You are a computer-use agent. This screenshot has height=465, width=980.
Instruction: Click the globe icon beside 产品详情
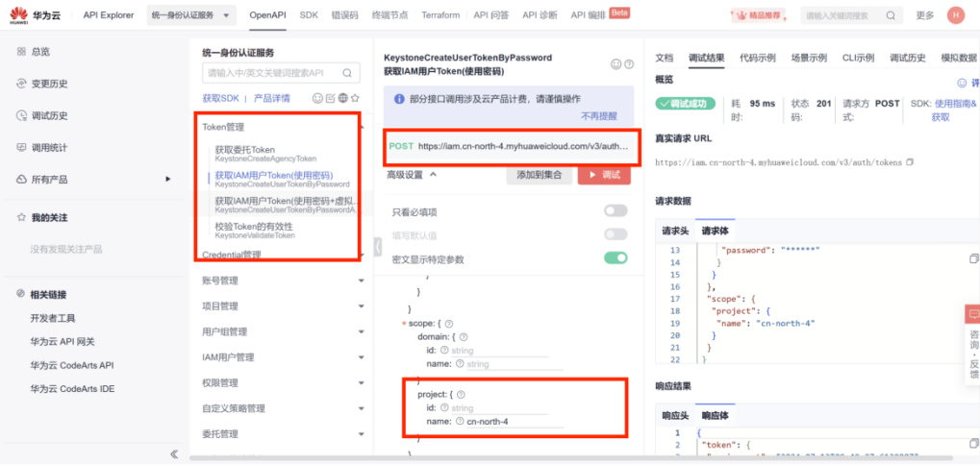coord(342,98)
